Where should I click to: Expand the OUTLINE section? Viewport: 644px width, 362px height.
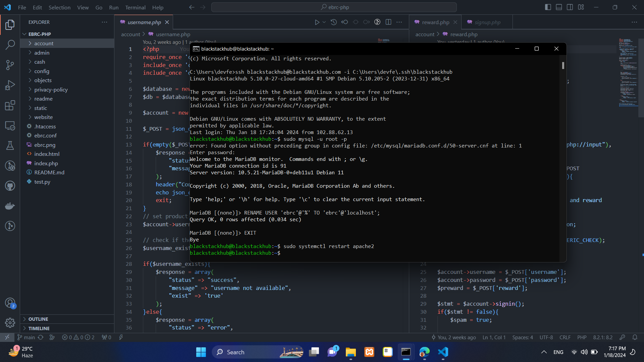coord(38,319)
